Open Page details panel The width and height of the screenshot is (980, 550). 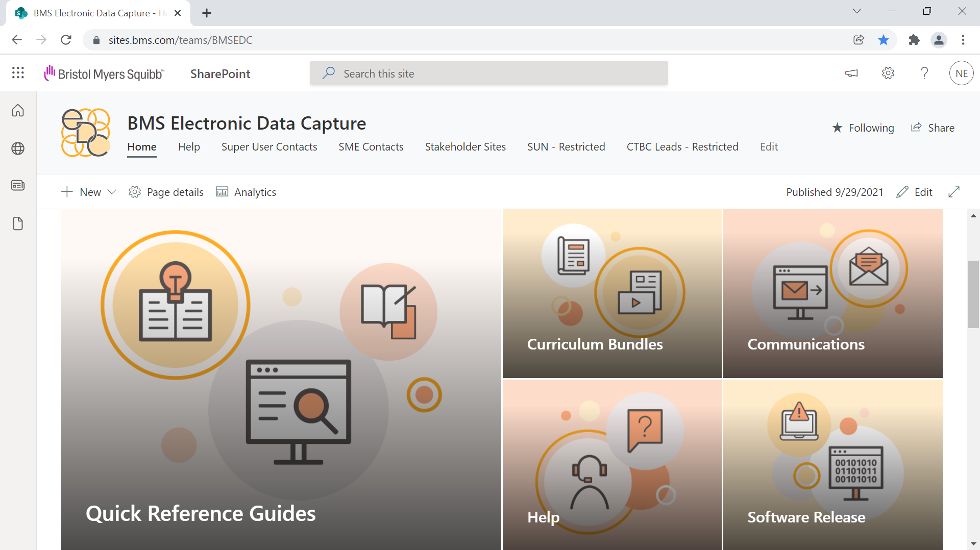166,192
